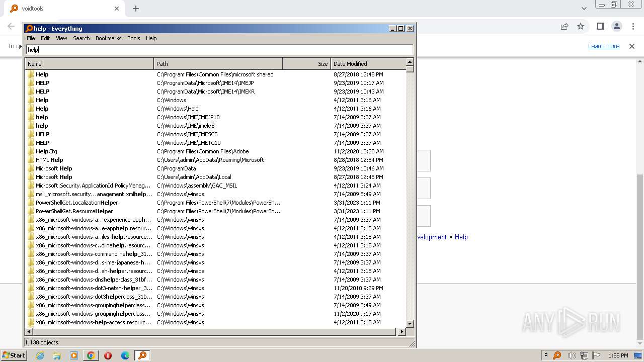Open Microsoft Edge from taskbar
The height and width of the screenshot is (362, 644).
click(125, 355)
